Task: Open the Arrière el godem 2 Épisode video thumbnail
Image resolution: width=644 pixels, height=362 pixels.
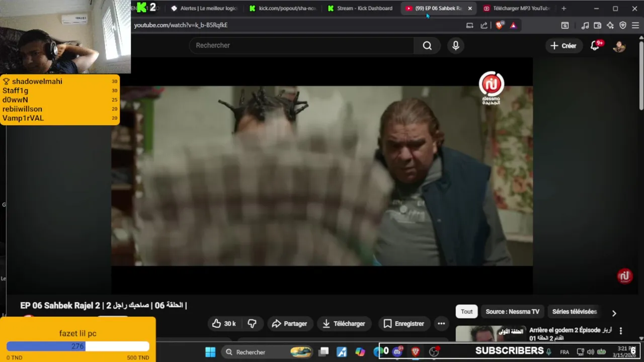Action: click(x=491, y=334)
